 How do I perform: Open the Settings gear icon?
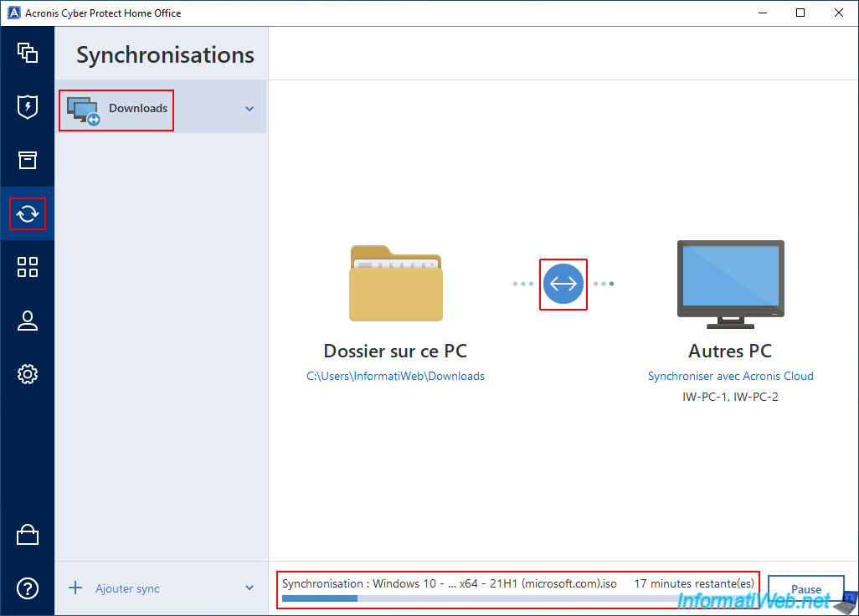pyautogui.click(x=28, y=374)
